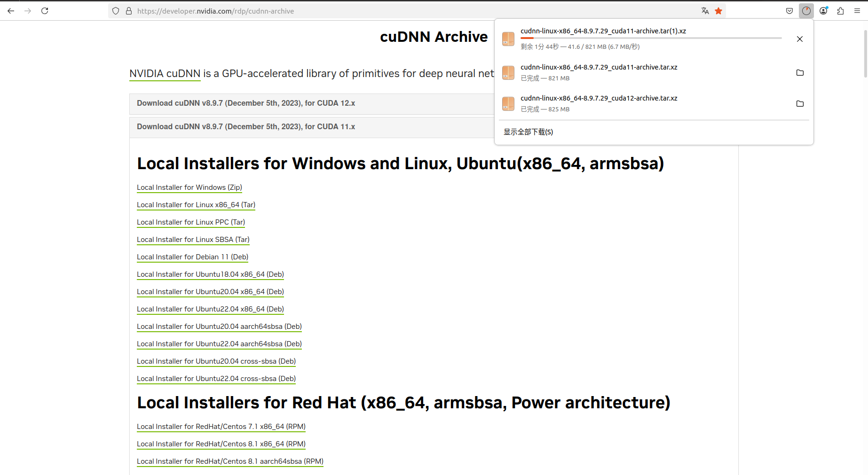Open the extensions puzzle icon
The height and width of the screenshot is (475, 868).
(x=840, y=11)
